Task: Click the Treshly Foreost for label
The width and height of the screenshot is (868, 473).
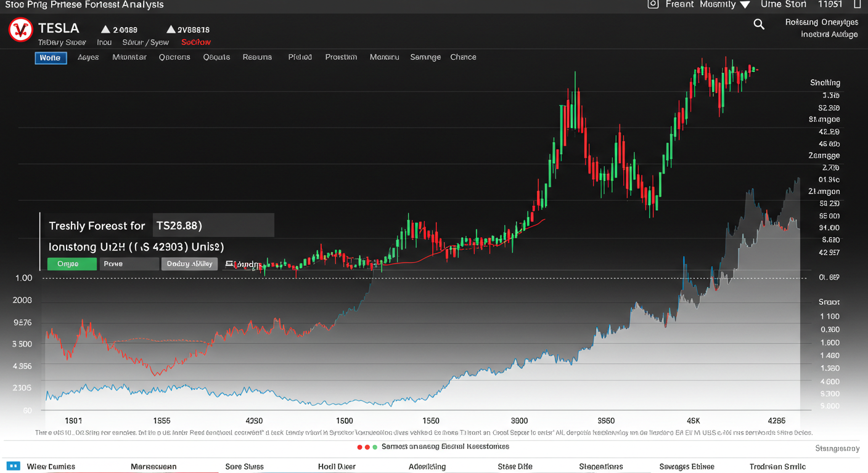Action: (x=97, y=226)
